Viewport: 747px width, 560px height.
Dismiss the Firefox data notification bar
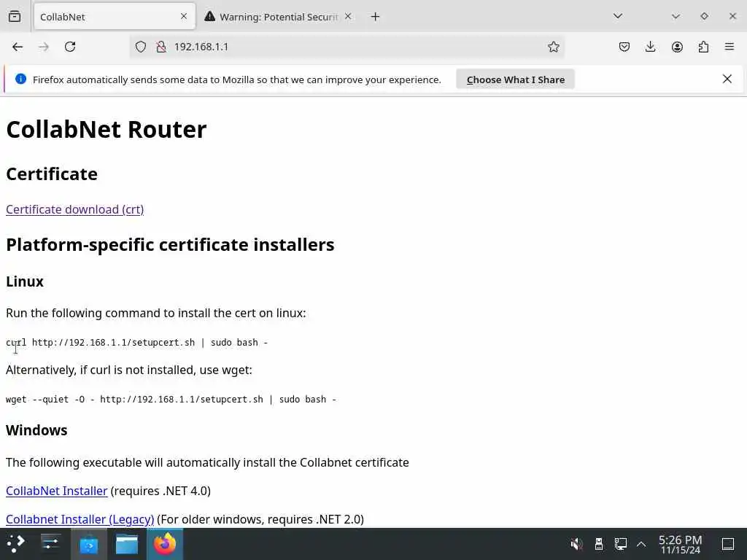(x=727, y=79)
